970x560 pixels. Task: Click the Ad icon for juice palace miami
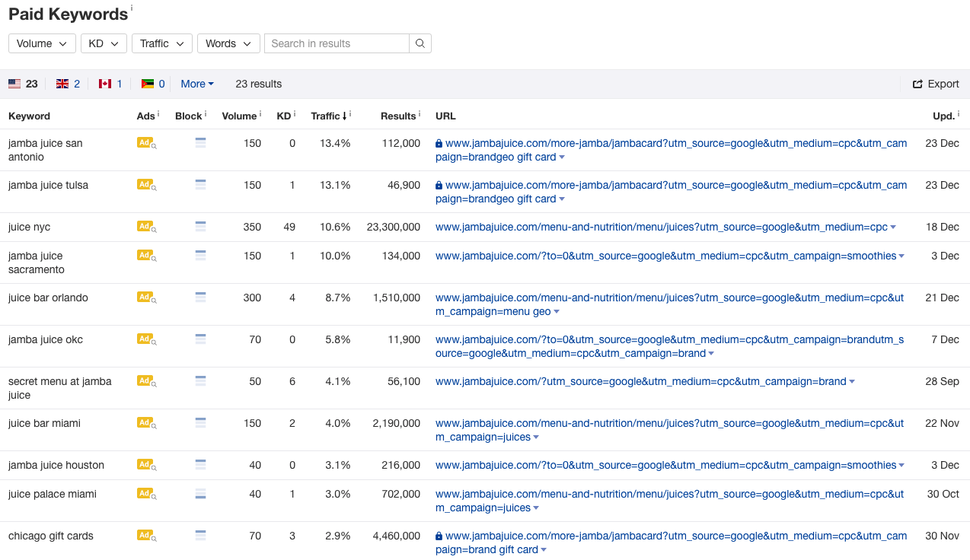146,494
